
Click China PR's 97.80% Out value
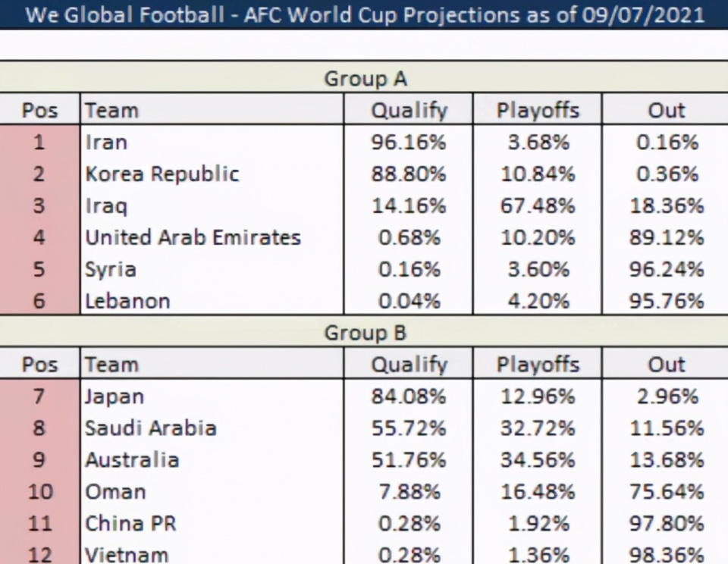point(667,523)
